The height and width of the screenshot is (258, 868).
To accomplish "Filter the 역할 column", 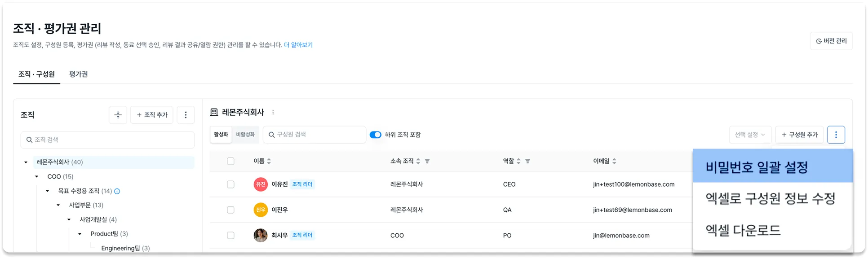I will 527,161.
